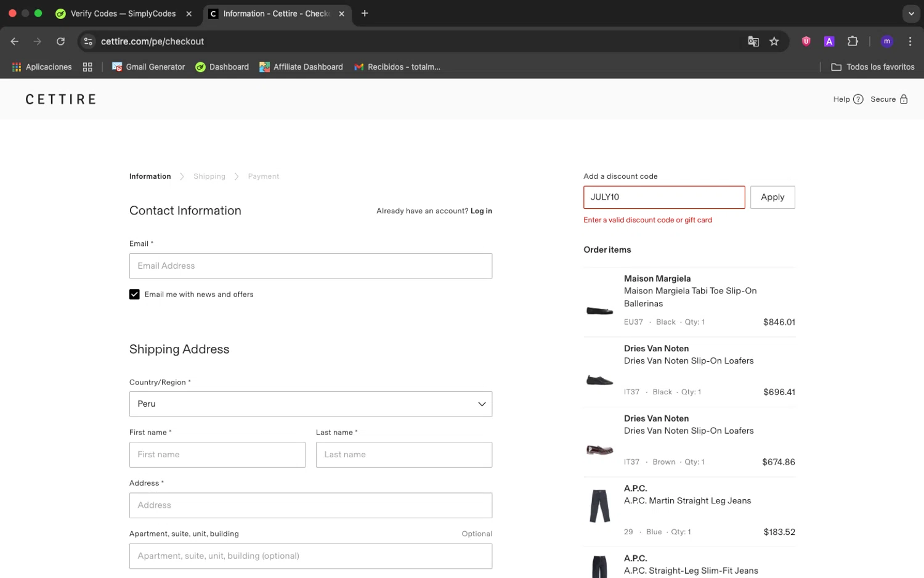Go to the Payment breadcrumb step
924x578 pixels.
[264, 176]
